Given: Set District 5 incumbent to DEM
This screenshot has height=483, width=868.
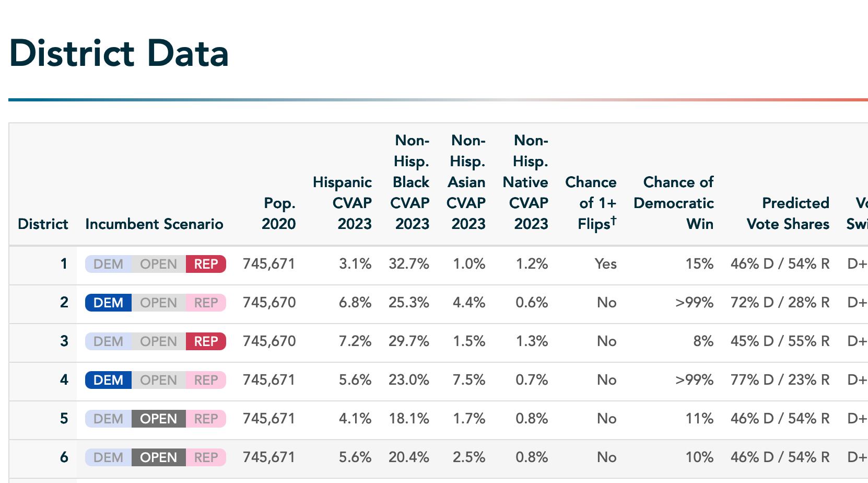Looking at the screenshot, I should pos(108,419).
